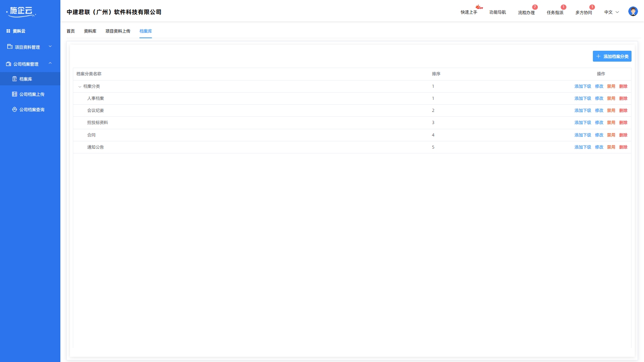Open 多方协同 in the top bar
This screenshot has width=644, height=362.
[x=584, y=12]
